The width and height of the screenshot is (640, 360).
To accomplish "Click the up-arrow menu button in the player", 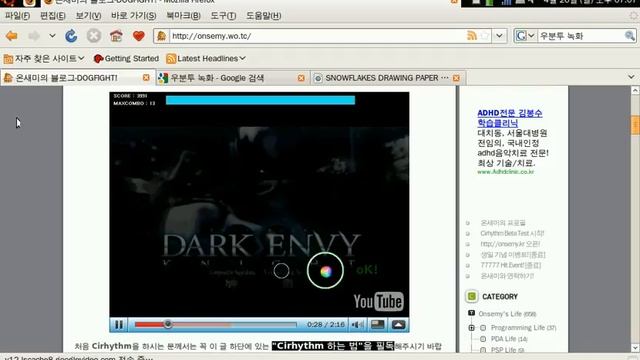I will (x=398, y=324).
